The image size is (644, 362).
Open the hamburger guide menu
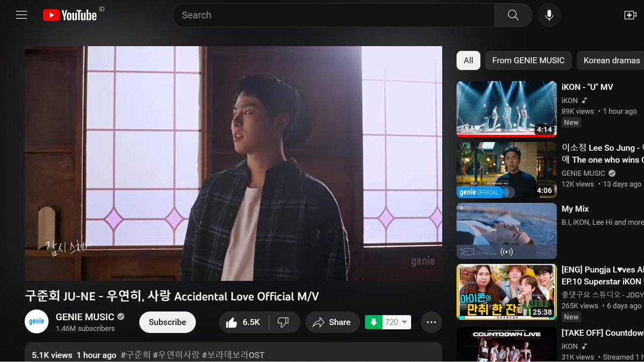21,15
